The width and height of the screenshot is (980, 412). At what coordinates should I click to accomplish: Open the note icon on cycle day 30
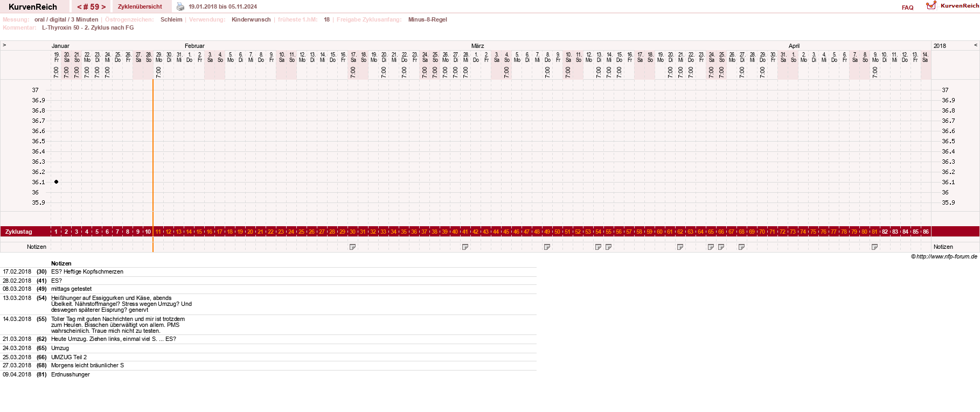pyautogui.click(x=353, y=247)
